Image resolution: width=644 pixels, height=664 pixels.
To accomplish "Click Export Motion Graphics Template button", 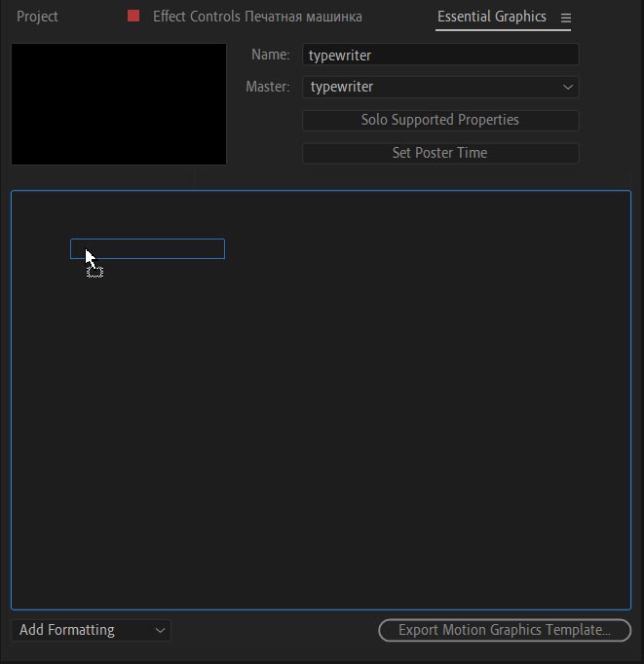I will 505,630.
